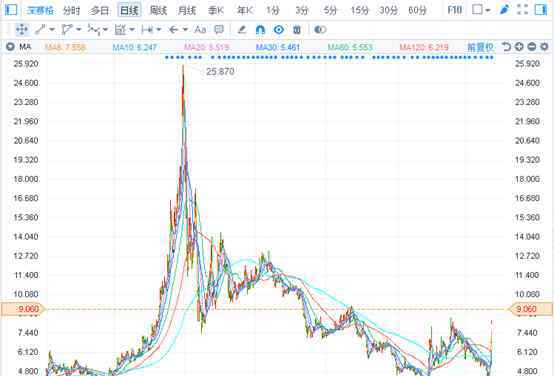Click the left 9.060 current price tag
Image resolution: width=554 pixels, height=376 pixels.
point(23,309)
